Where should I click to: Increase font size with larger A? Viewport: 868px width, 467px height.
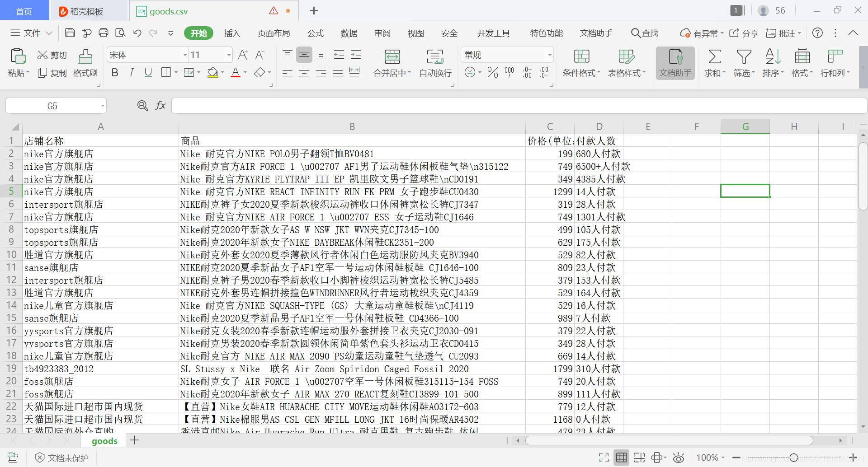[x=243, y=55]
